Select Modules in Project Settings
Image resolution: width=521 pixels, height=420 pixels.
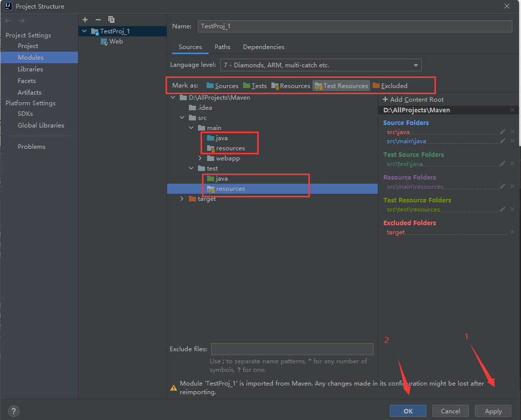(39, 58)
